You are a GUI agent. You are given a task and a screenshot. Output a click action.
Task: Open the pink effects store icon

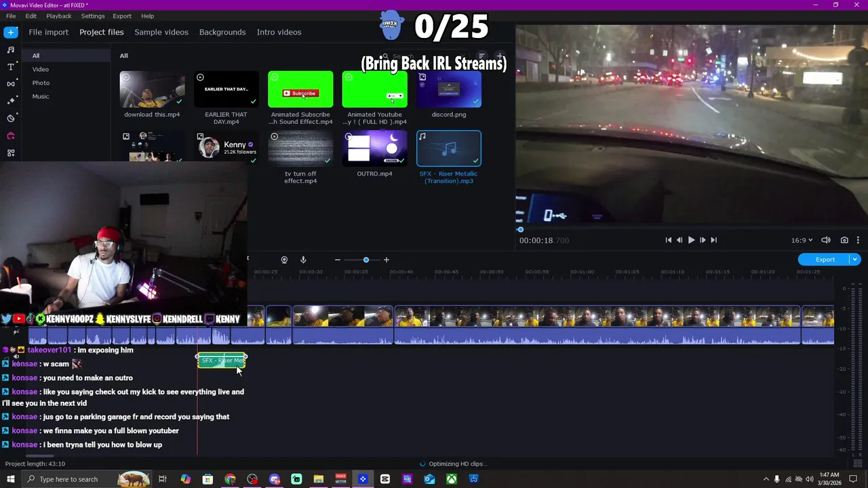(10, 136)
